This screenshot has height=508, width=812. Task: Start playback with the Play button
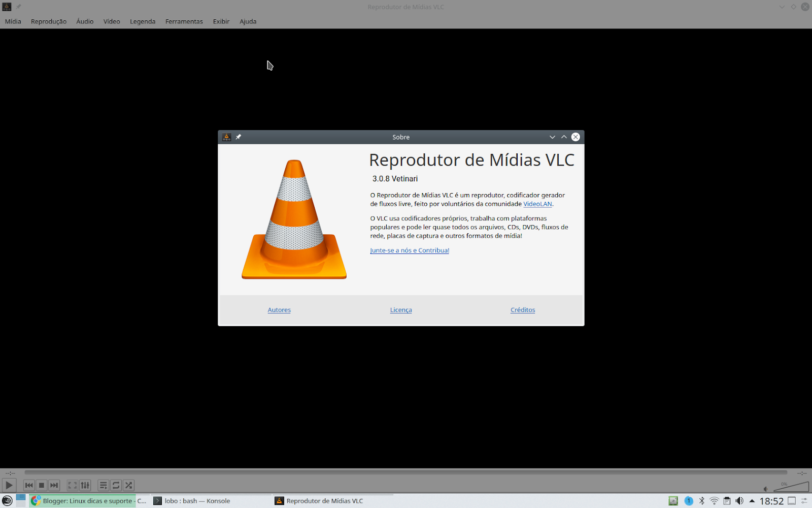click(x=9, y=485)
